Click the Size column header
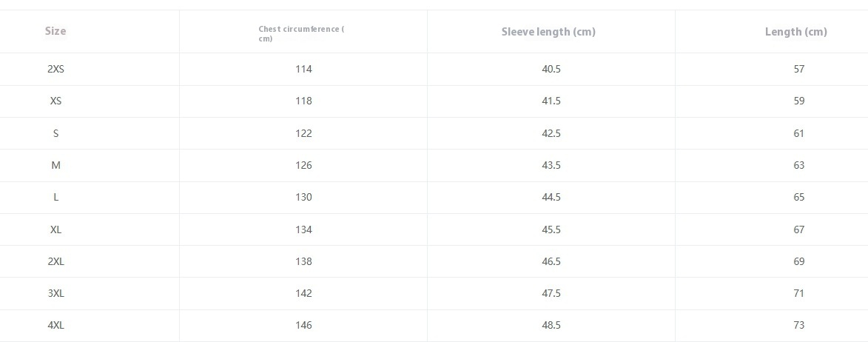The width and height of the screenshot is (868, 342). tap(55, 31)
